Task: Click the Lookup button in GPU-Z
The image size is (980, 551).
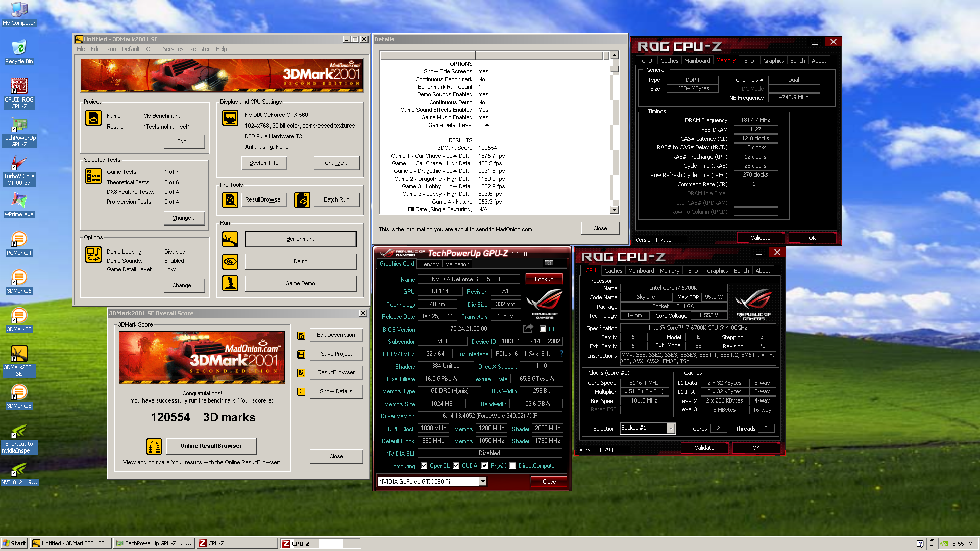Action: point(544,279)
